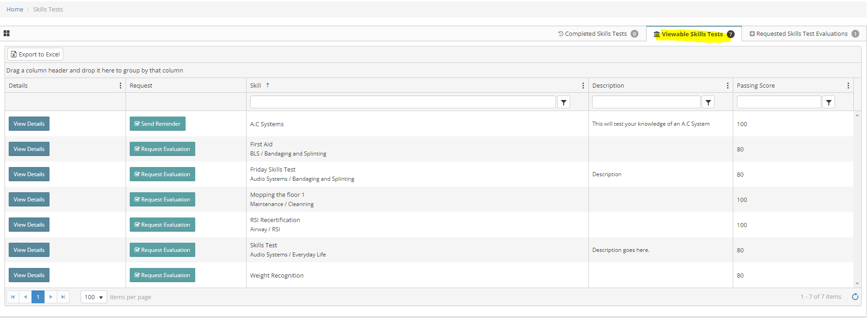This screenshot has width=868, height=323.
Task: Open the items per page dropdown
Action: point(93,297)
